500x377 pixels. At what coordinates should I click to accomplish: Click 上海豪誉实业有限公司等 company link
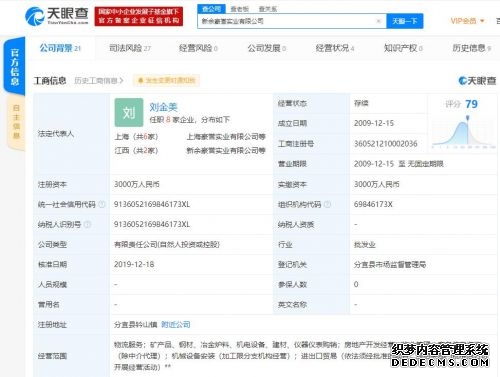pyautogui.click(x=226, y=137)
